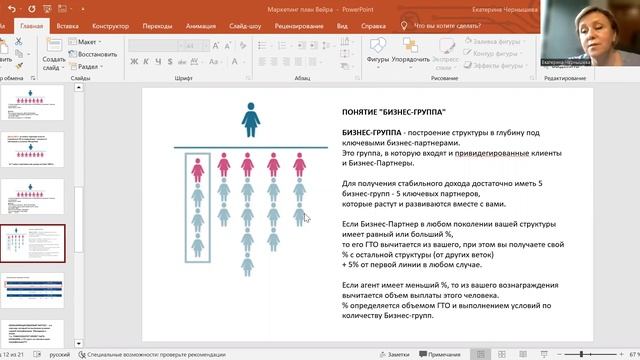Open the Раздел section dropdown
Screen dimensions: 640x360
(x=86, y=66)
